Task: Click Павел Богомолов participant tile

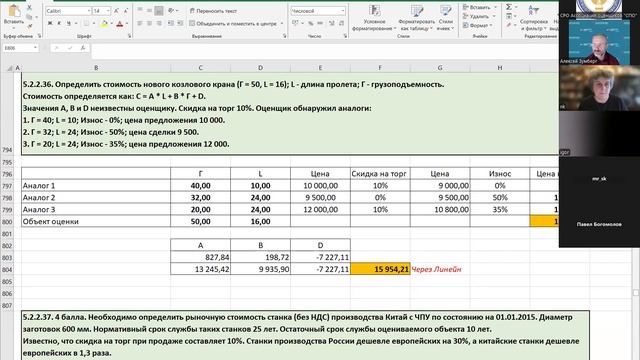Action: click(599, 224)
